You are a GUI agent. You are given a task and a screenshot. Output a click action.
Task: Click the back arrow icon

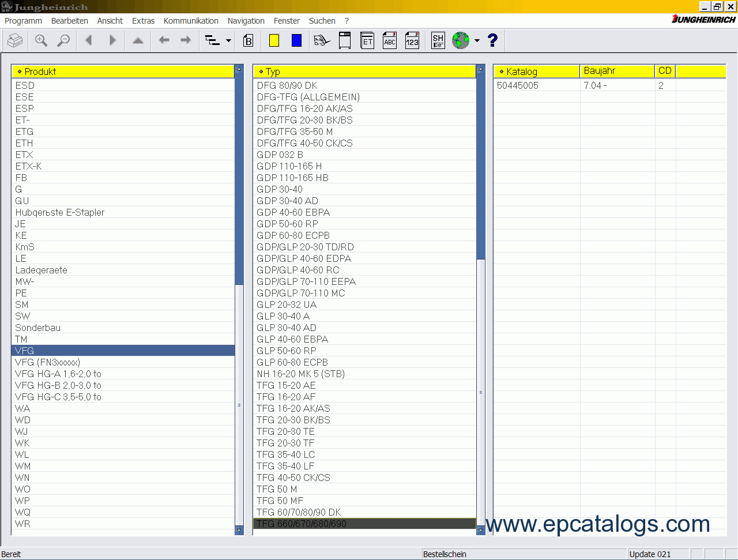(164, 40)
